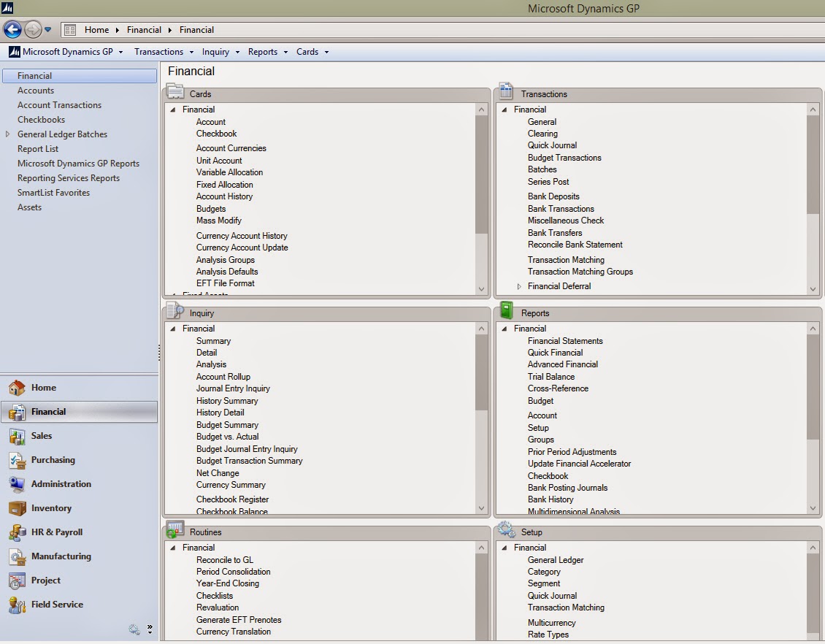Select Accounts in the navigation list

[x=36, y=91]
